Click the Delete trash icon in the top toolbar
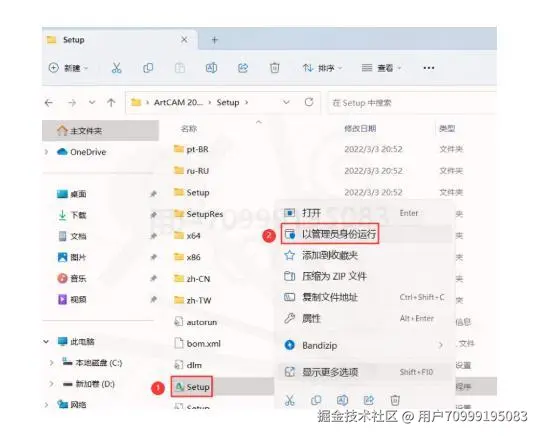The image size is (540, 436). tap(274, 68)
